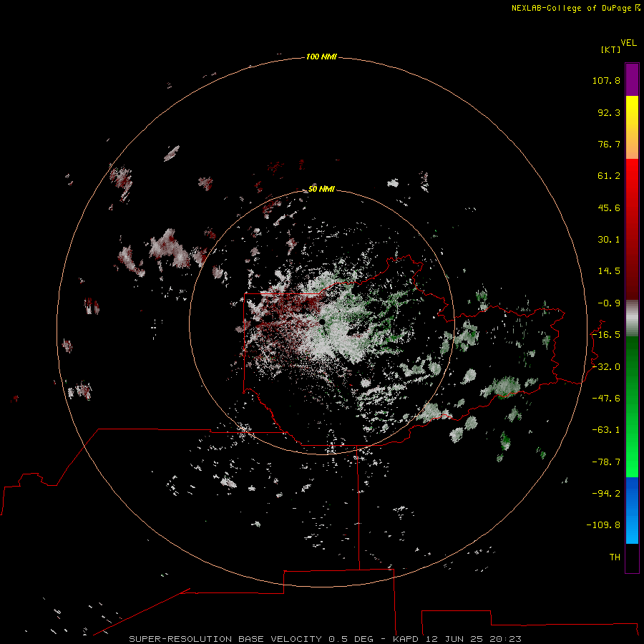Click the 92.3 velocity scale value
The image size is (644, 644).
coord(609,112)
